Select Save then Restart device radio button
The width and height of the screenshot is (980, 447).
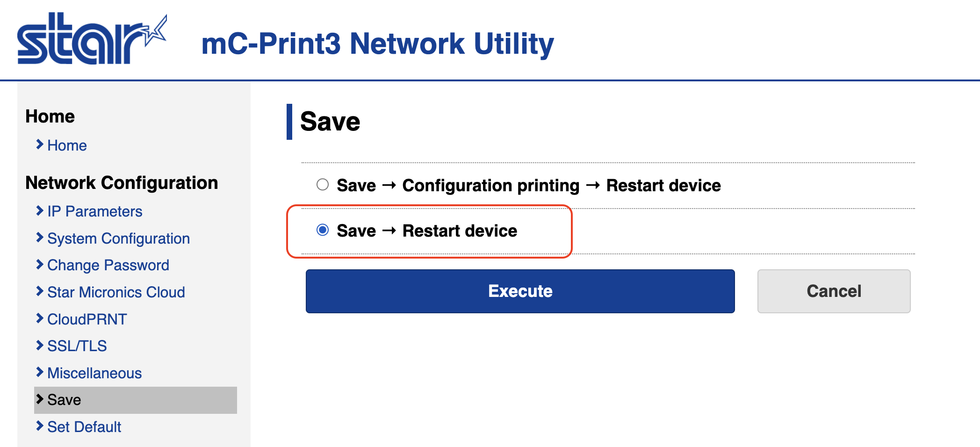click(323, 230)
